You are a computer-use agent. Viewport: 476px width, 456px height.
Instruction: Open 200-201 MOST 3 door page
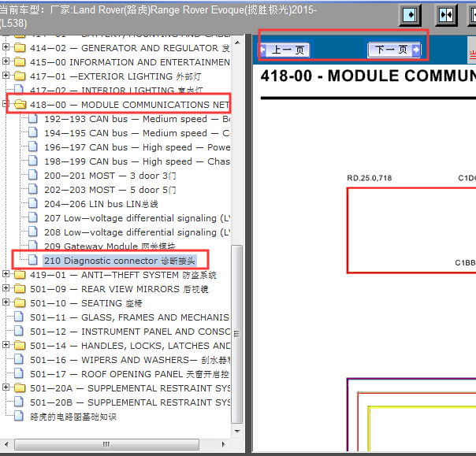(110, 176)
